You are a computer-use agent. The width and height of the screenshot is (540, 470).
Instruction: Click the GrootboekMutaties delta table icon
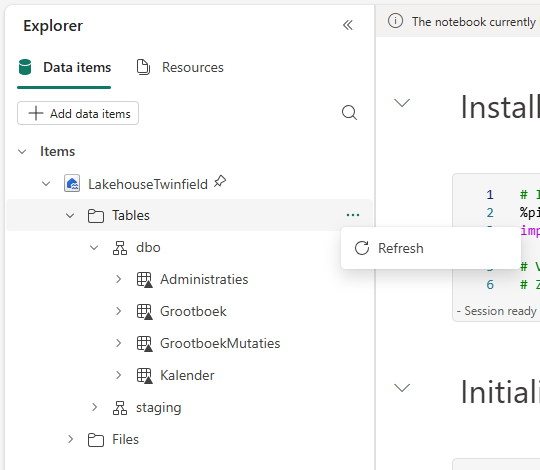click(x=145, y=344)
